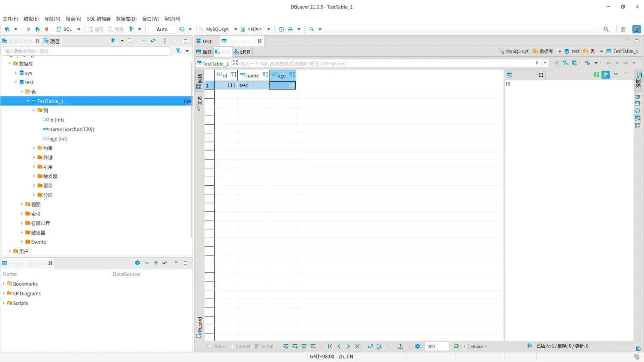Click the table name filter input field
The image size is (644, 362).
[86, 51]
